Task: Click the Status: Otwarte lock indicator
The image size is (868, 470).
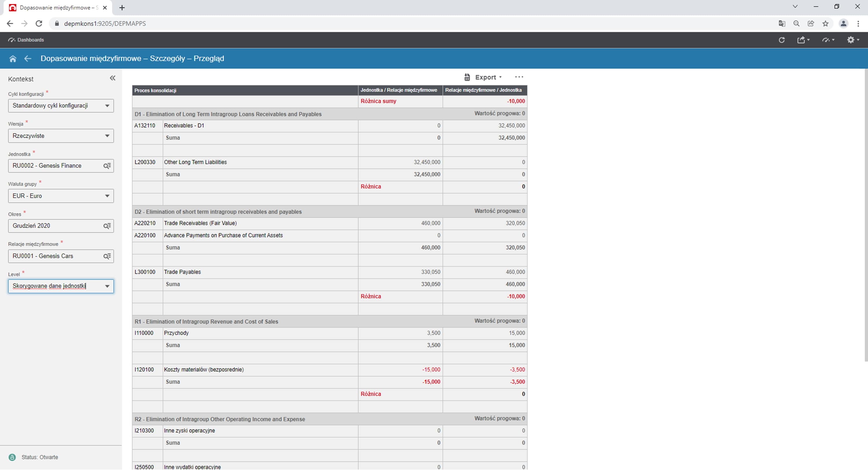Action: pos(12,457)
